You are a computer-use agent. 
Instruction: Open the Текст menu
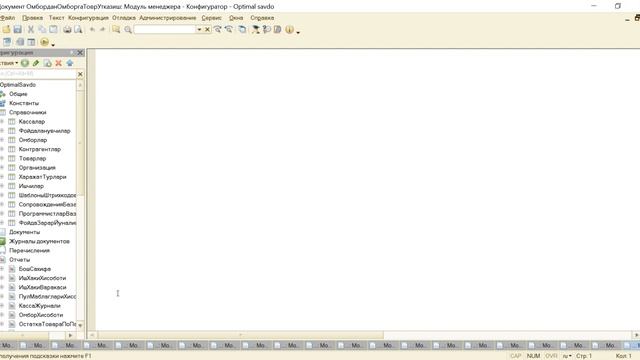[56, 18]
